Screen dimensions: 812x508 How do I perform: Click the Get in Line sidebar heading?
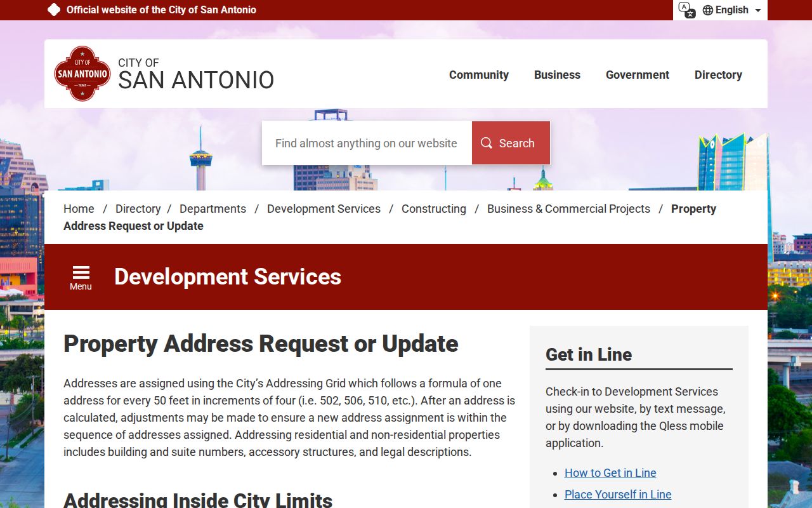[x=589, y=354]
